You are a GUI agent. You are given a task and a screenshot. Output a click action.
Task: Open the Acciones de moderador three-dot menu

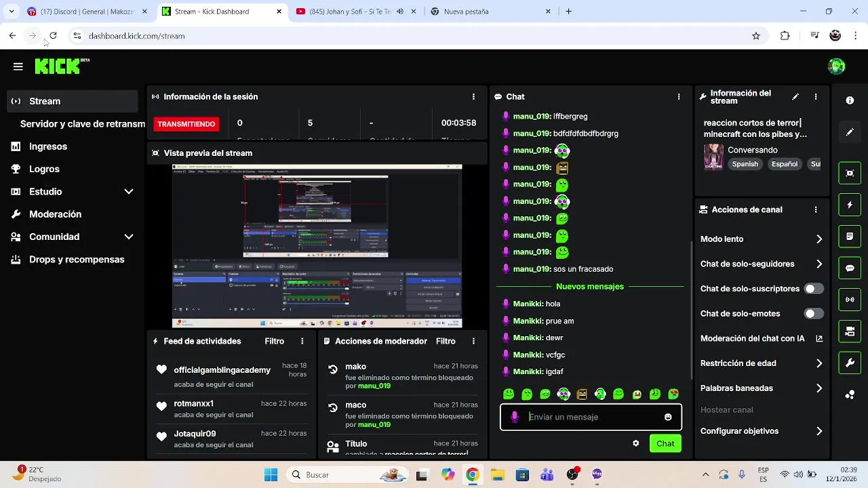point(473,341)
